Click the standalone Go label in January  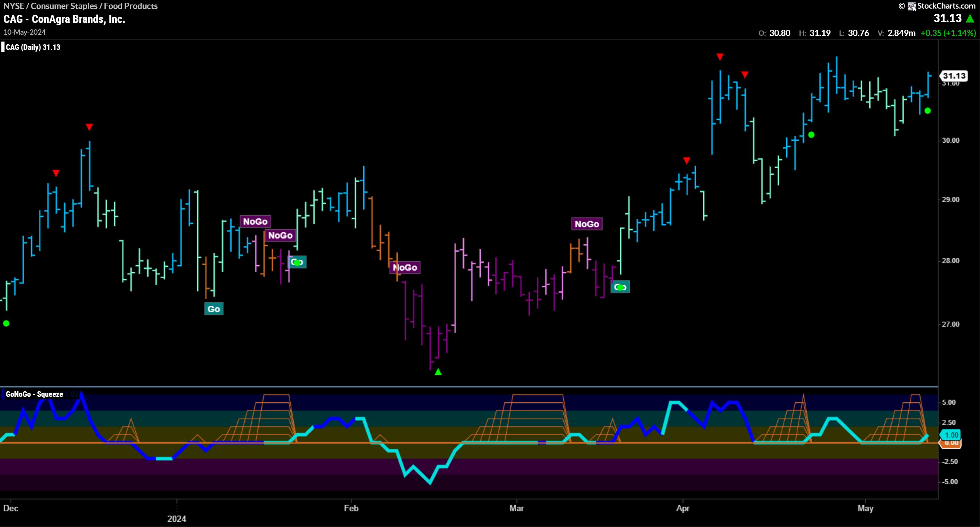point(214,309)
